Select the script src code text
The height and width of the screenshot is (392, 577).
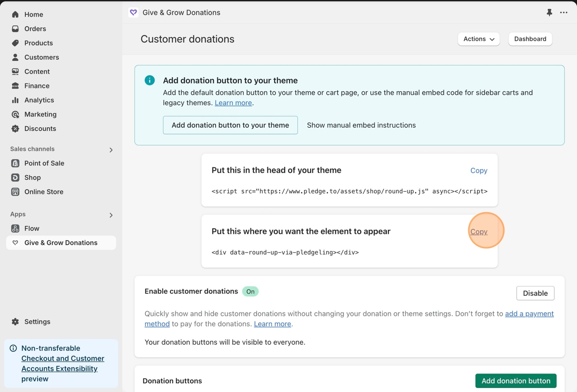click(x=350, y=192)
